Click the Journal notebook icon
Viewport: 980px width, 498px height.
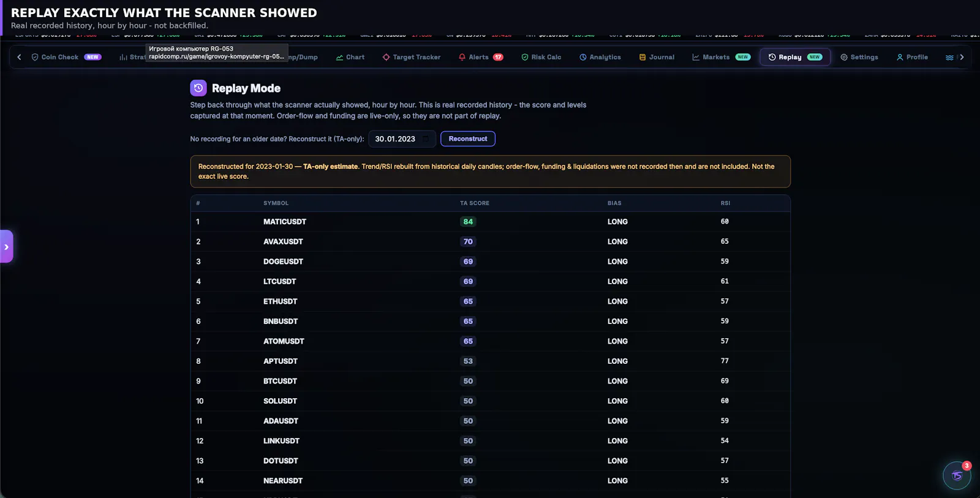(x=643, y=57)
